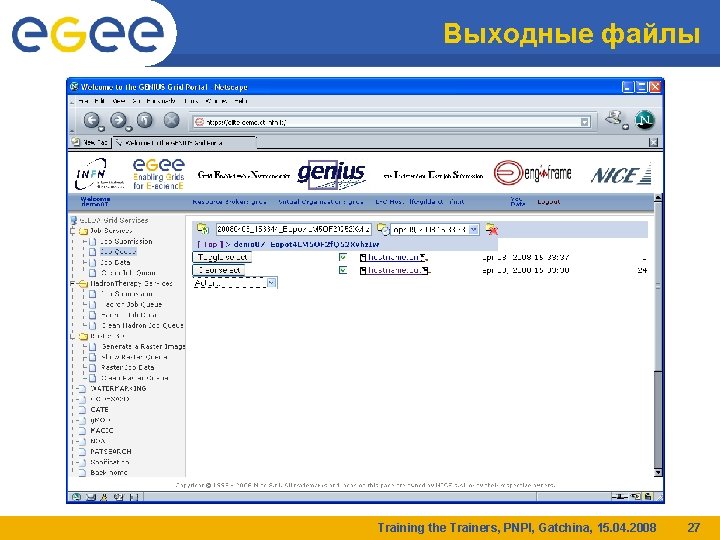The image size is (720, 540).
Task: Click the mail icon in status bar
Action: click(x=91, y=496)
